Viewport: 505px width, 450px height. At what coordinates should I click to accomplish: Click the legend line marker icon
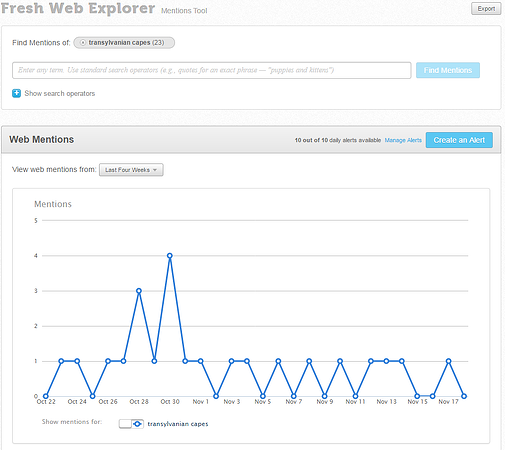(137, 424)
